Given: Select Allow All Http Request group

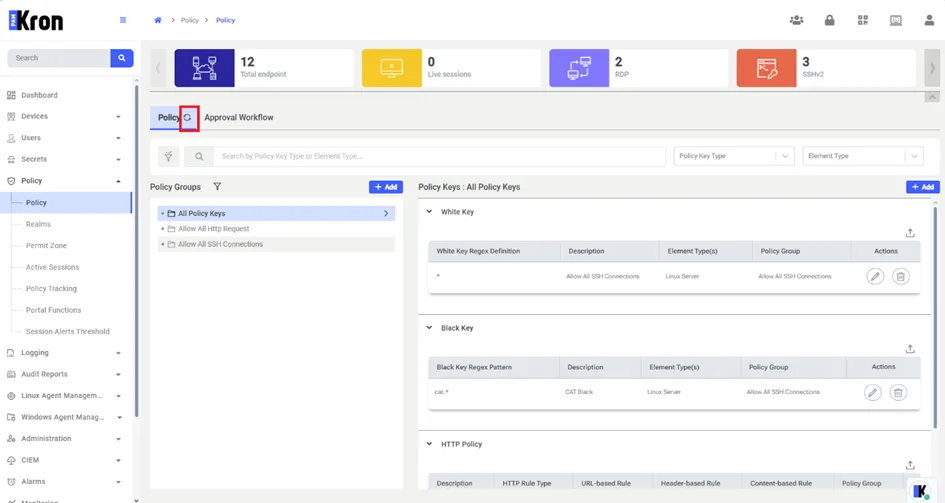Looking at the screenshot, I should [x=276, y=229].
